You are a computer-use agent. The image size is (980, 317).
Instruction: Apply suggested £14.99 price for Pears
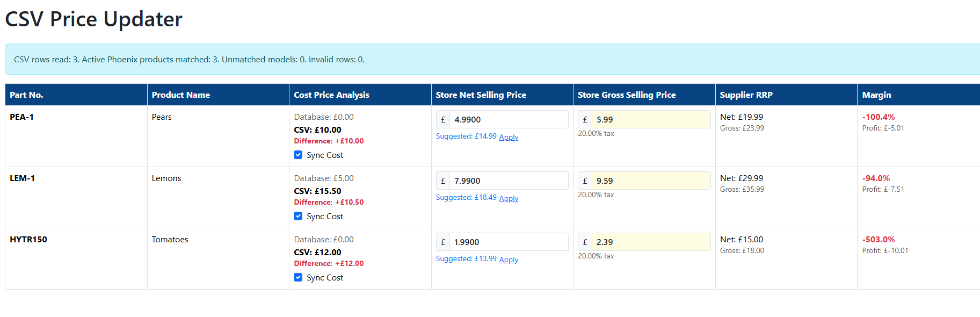tap(509, 137)
